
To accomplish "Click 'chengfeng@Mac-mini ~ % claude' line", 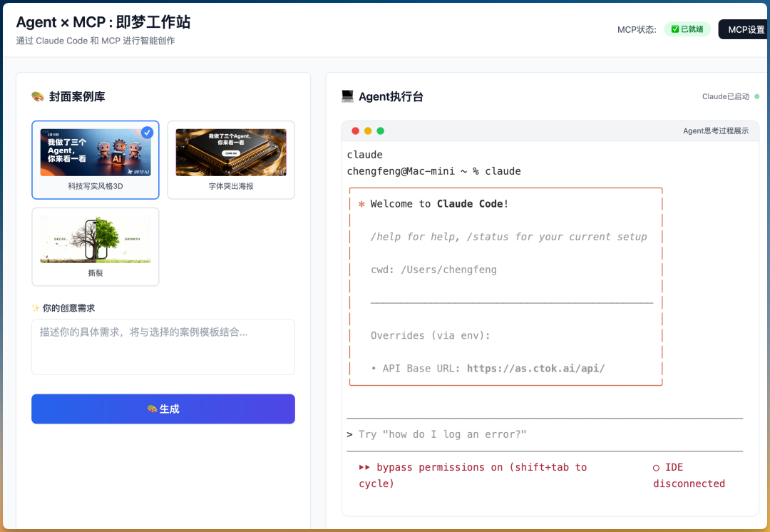I will [433, 171].
